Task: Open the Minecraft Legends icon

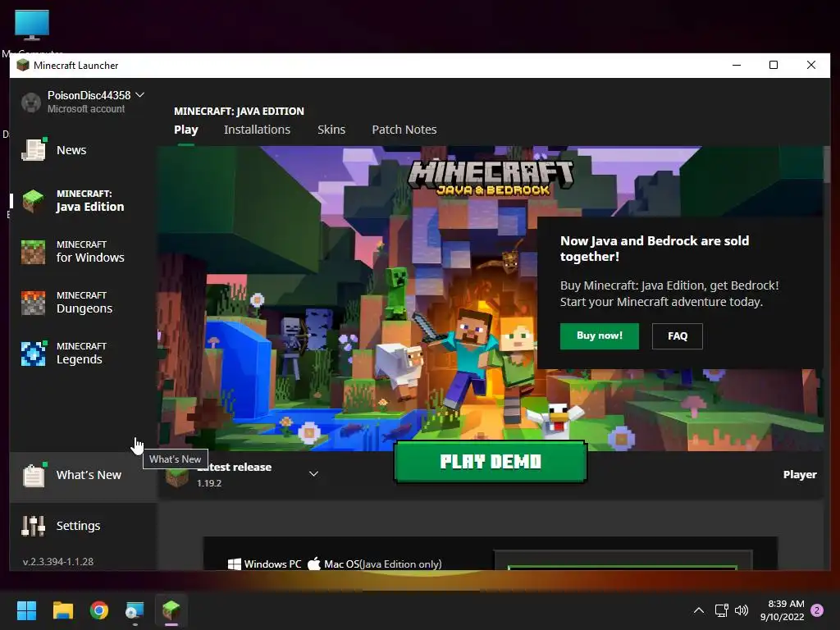Action: tap(33, 354)
